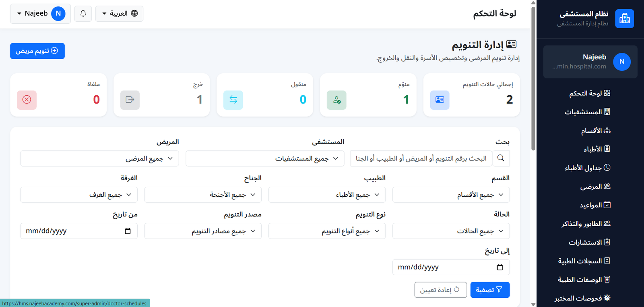Click the تصفية filter button
The width and height of the screenshot is (644, 307).
coord(490,290)
